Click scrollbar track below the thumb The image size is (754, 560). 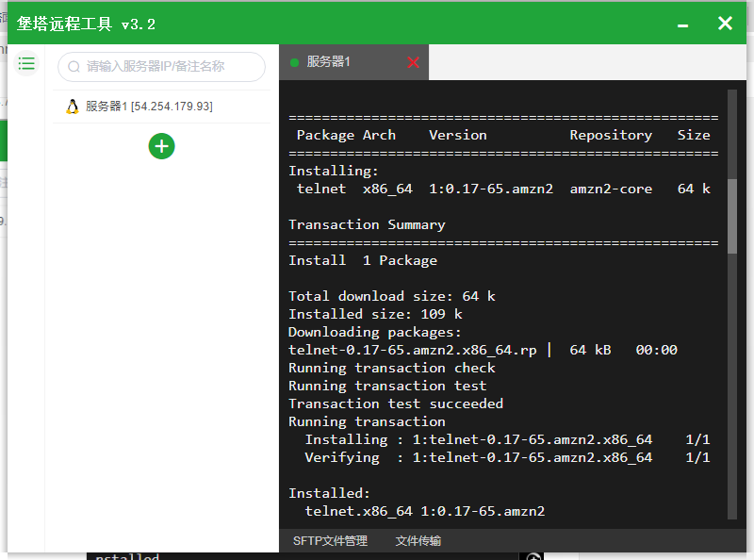coord(732,386)
